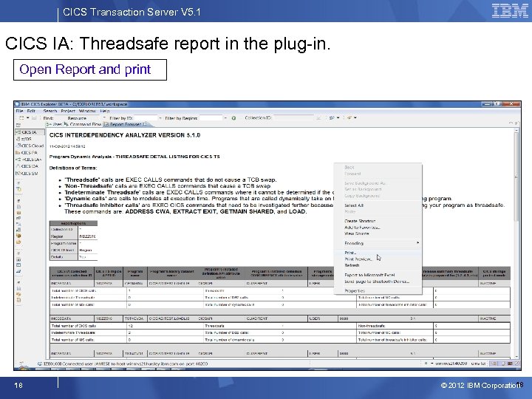The width and height of the screenshot is (532, 399).
Task: Click the Open Report and print text box
Action: (x=90, y=70)
